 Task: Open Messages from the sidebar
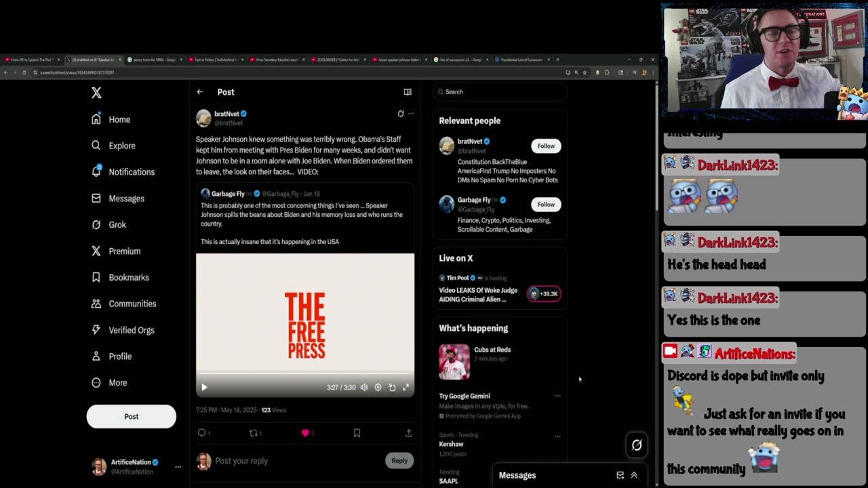(x=117, y=199)
